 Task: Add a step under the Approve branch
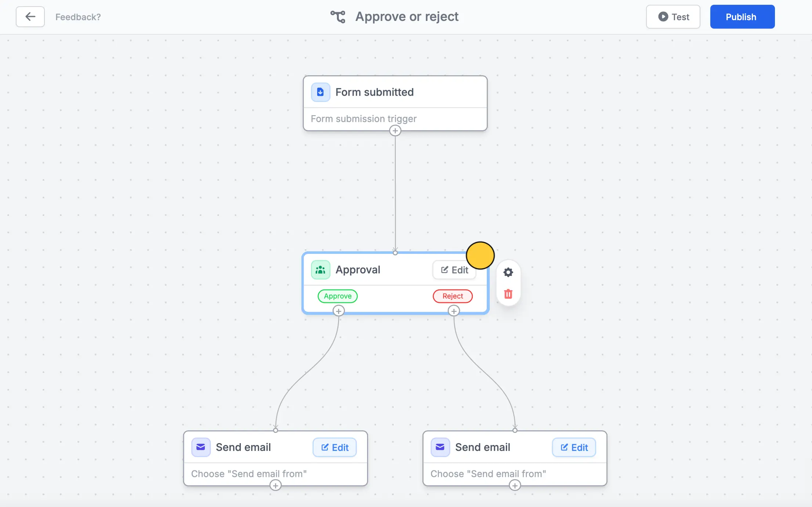pyautogui.click(x=338, y=311)
